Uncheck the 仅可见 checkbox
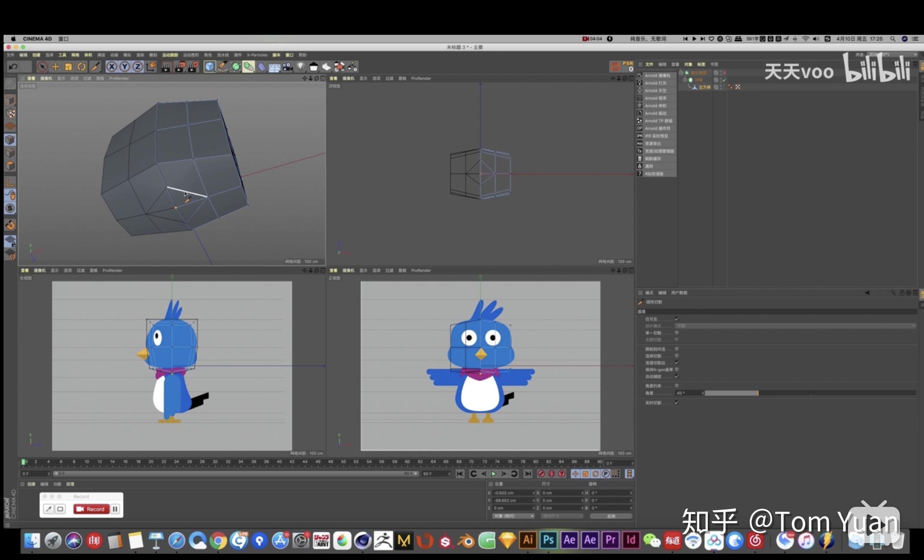924x560 pixels. click(x=677, y=319)
